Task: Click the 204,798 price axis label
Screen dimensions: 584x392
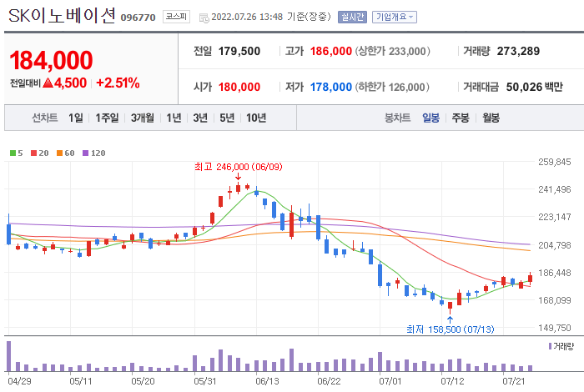Action: (555, 245)
